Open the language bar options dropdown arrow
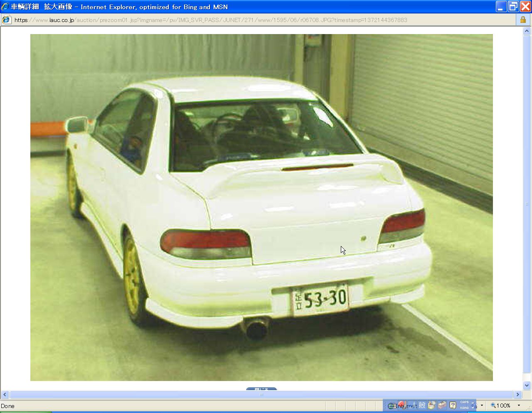 click(482, 405)
